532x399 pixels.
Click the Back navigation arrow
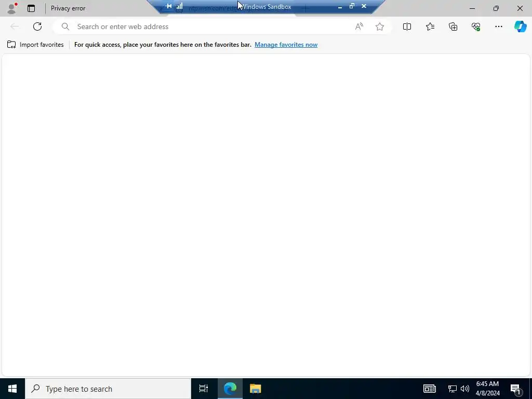[14, 26]
